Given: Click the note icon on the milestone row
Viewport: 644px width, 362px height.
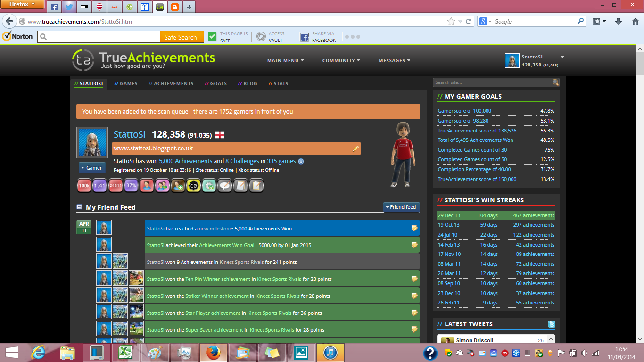Looking at the screenshot, I should 414,229.
